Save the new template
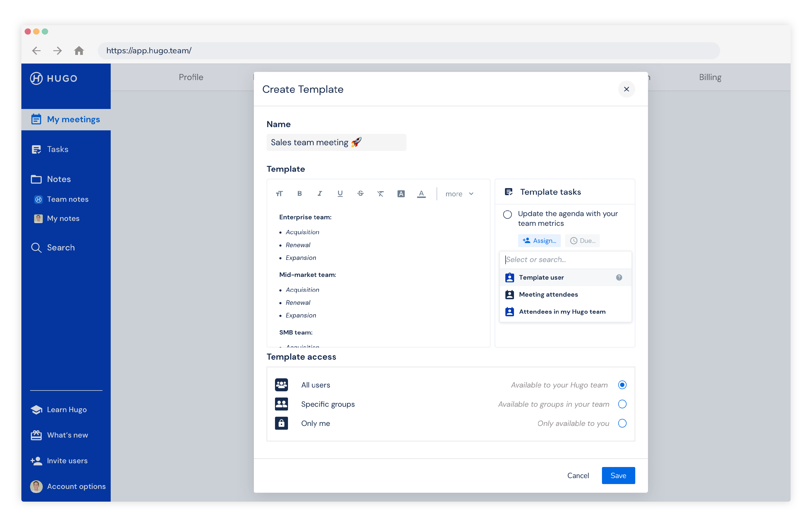Screen dimensions: 812x523 pyautogui.click(x=618, y=475)
